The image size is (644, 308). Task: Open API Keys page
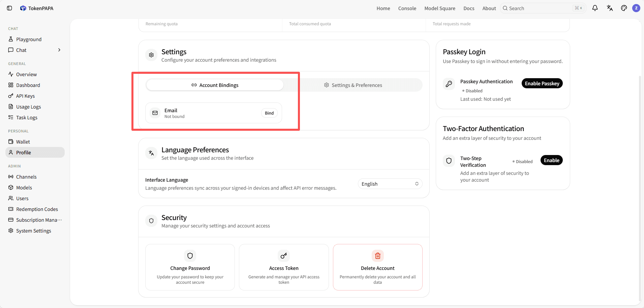tap(35, 96)
